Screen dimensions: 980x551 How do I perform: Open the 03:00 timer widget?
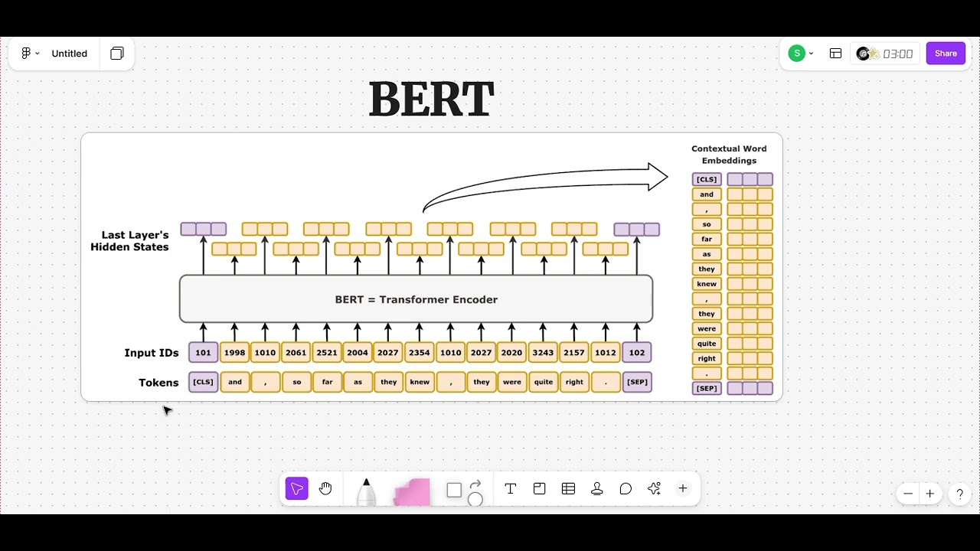pyautogui.click(x=886, y=54)
